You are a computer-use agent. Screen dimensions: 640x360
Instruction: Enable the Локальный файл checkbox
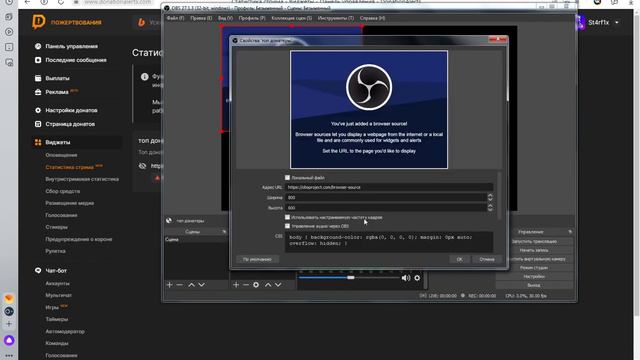pyautogui.click(x=287, y=178)
